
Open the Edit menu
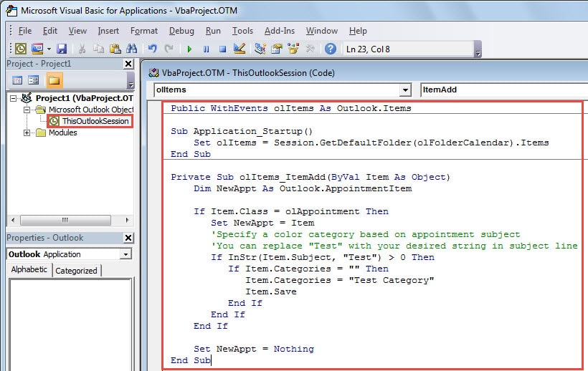[50, 31]
